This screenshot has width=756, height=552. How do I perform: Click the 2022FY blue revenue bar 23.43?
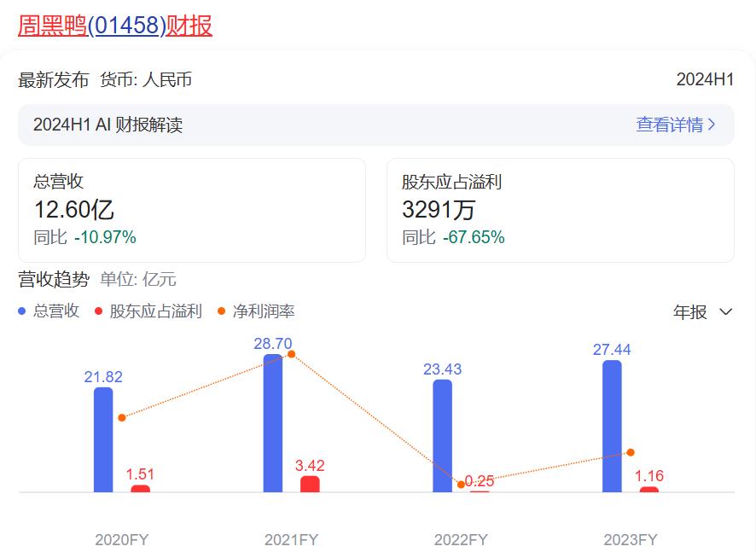click(x=442, y=436)
